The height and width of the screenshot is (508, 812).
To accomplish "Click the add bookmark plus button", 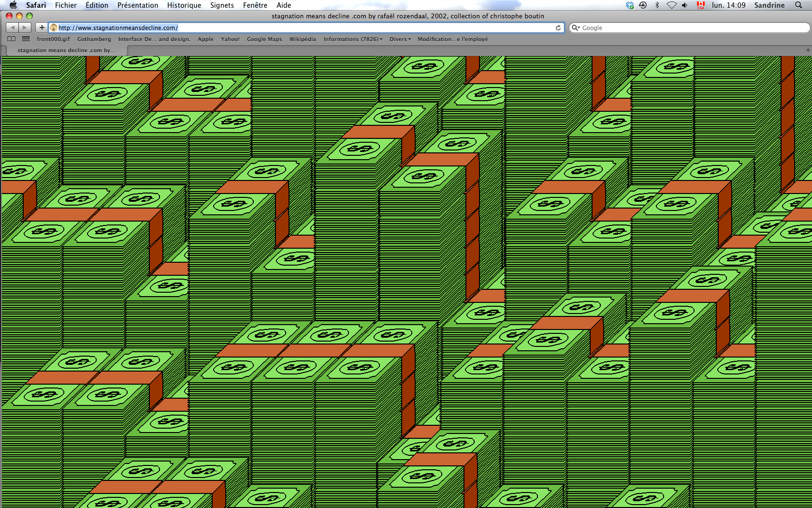I will coord(42,28).
